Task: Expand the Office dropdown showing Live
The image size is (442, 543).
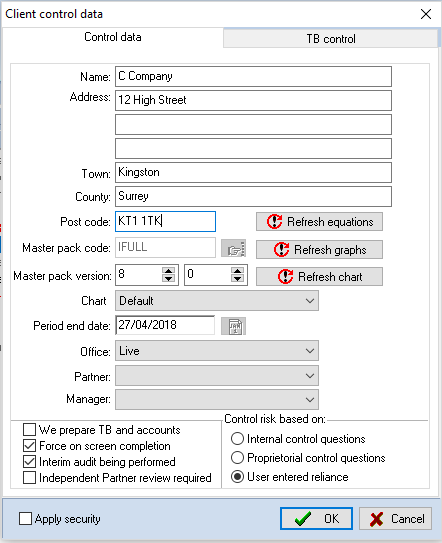Action: coord(217,351)
